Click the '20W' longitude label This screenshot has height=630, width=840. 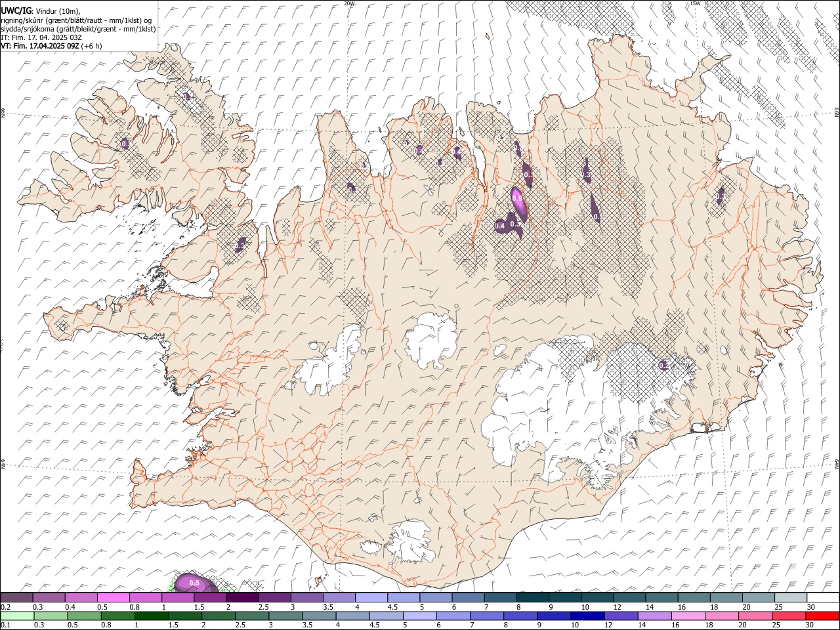point(349,3)
